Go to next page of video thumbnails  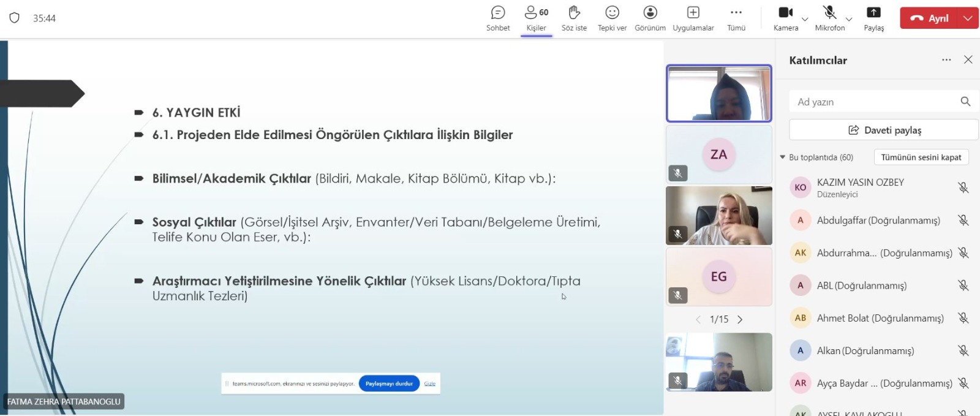point(740,319)
